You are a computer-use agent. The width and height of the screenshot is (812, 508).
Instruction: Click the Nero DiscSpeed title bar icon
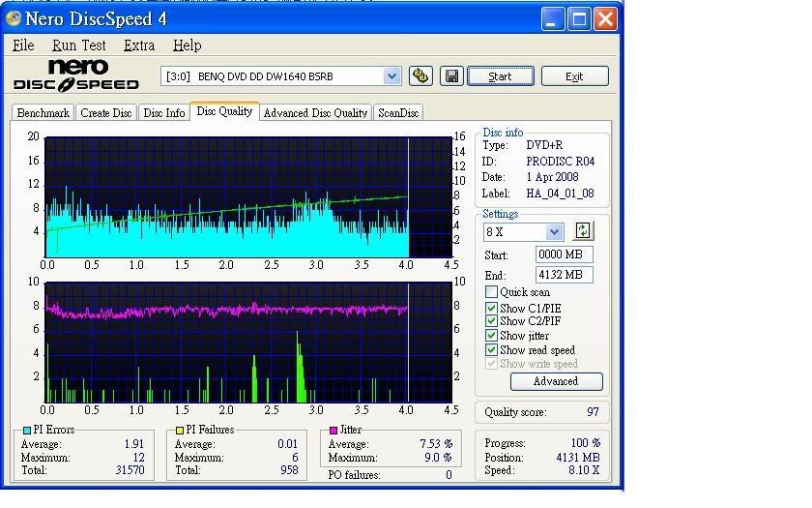[13, 18]
